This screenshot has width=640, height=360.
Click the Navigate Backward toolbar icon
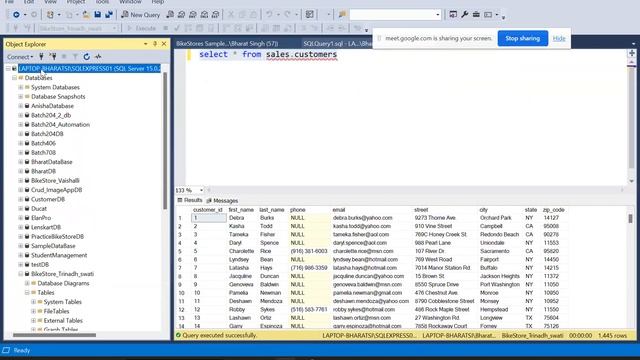(x=16, y=15)
